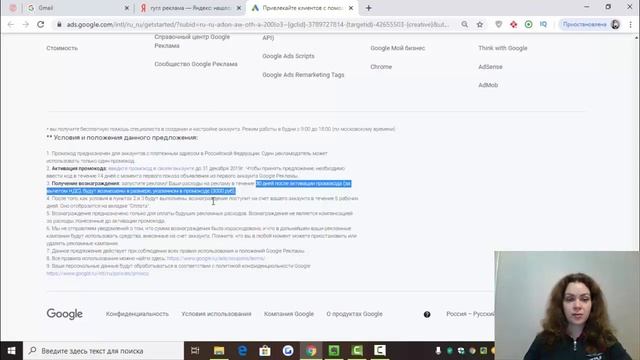The width and height of the screenshot is (640, 360).
Task: Open the Think with Google link
Action: pos(502,48)
